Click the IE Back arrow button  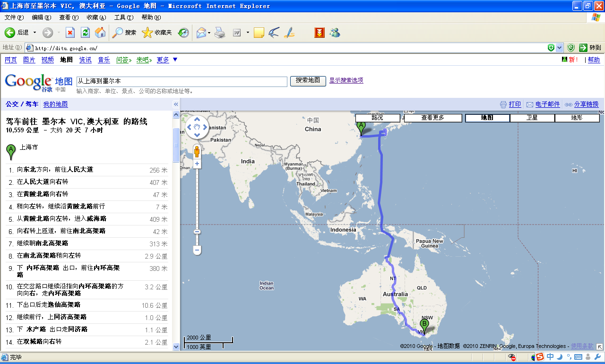tap(10, 33)
